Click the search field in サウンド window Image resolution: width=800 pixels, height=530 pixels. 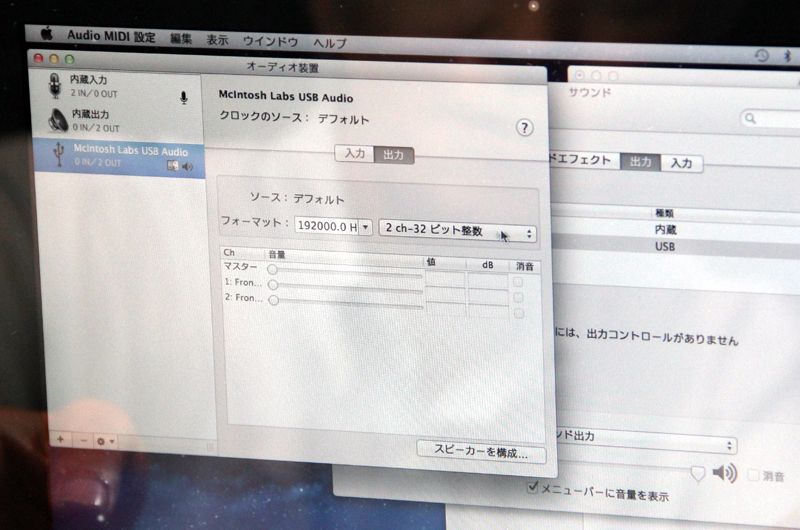(x=770, y=119)
